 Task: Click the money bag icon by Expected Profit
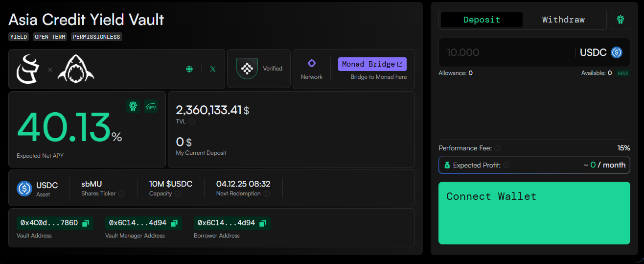point(447,165)
